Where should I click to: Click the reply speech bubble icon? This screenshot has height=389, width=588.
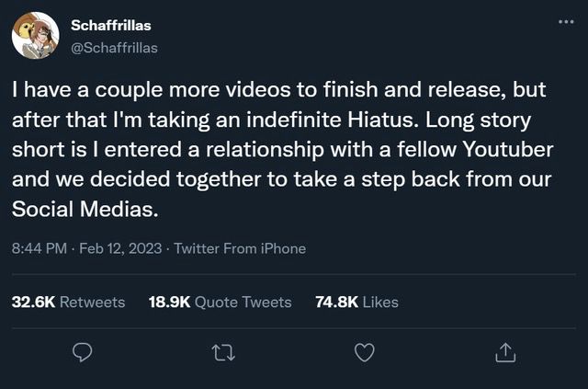click(83, 351)
